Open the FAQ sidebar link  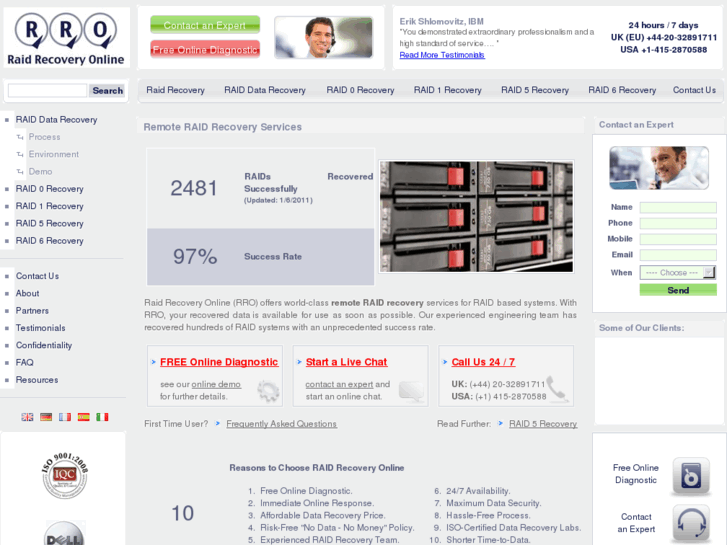click(25, 362)
